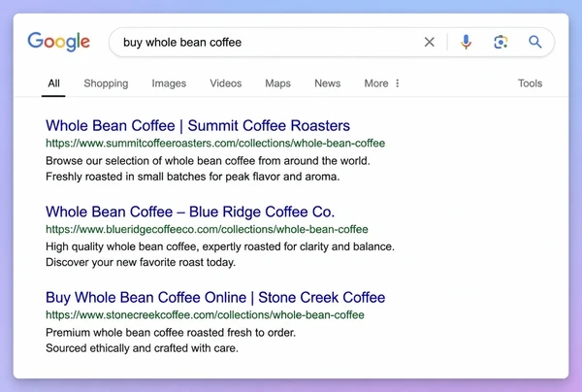The width and height of the screenshot is (582, 392).
Task: Open search by image camera icon
Action: 501,42
